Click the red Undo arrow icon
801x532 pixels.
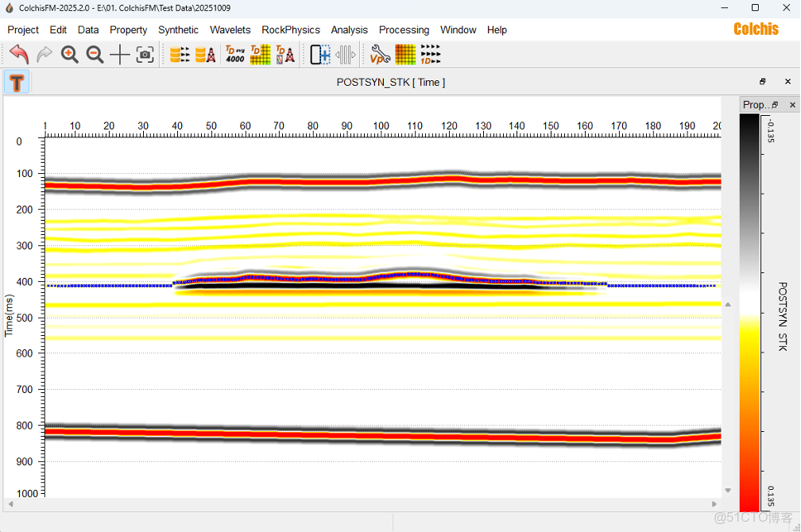coord(19,55)
